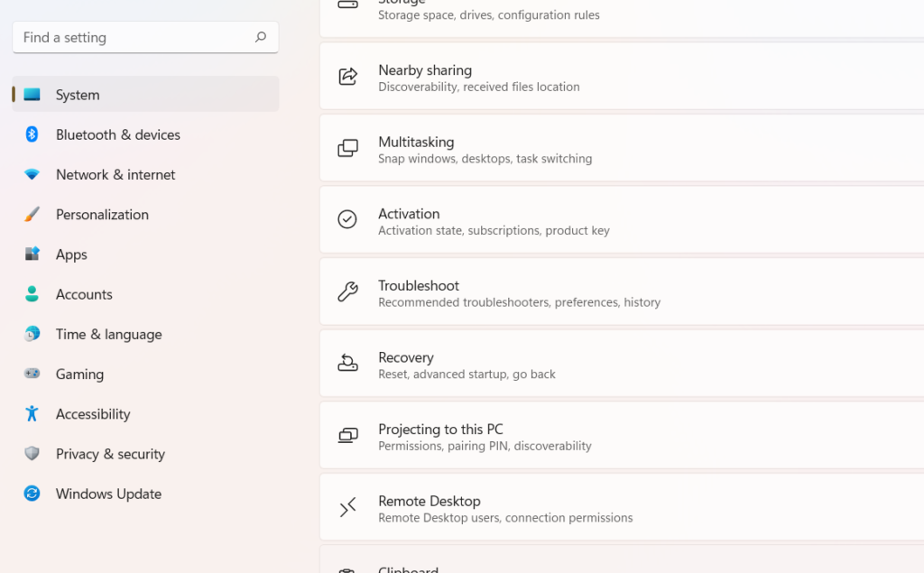This screenshot has height=573, width=924.
Task: Click 'Snap windows, desktops, task switching' text
Action: click(x=485, y=159)
